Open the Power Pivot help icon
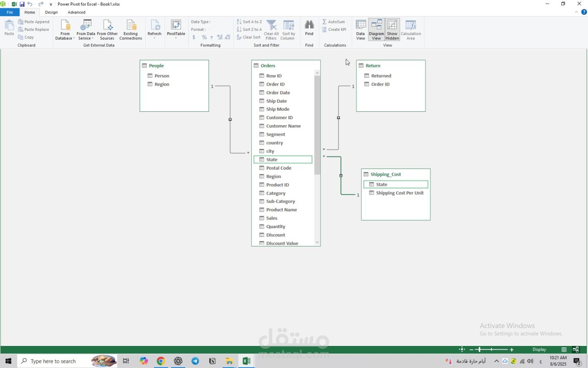 584,12
